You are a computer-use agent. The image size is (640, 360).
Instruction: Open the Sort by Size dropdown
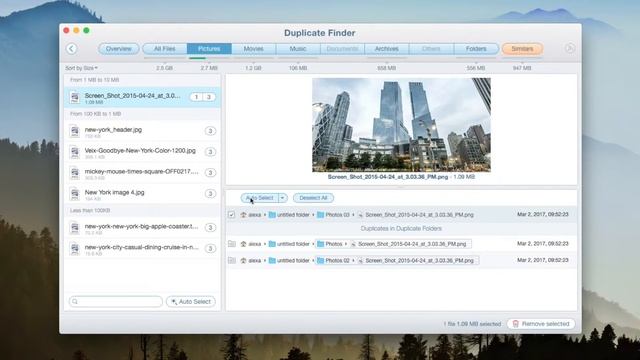coord(81,68)
